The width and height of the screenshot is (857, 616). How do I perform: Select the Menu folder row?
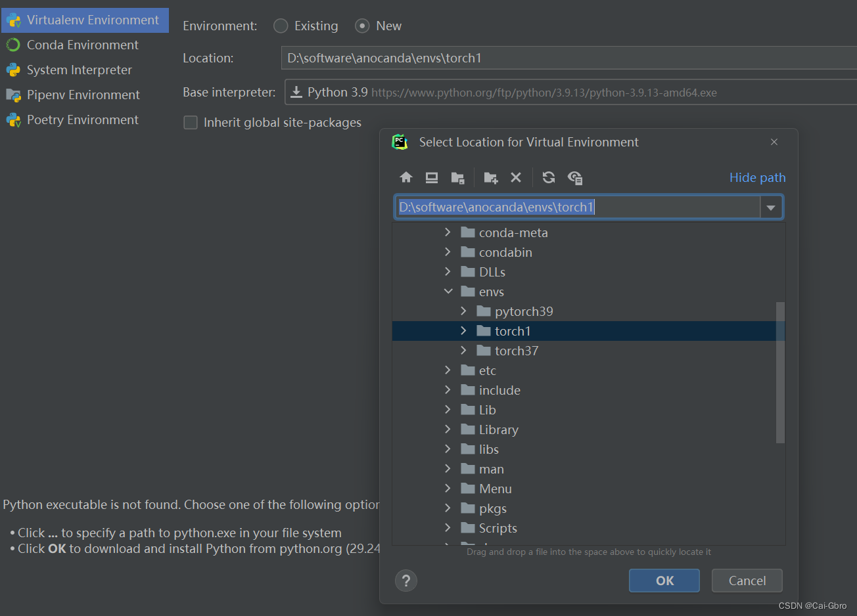tap(584, 489)
